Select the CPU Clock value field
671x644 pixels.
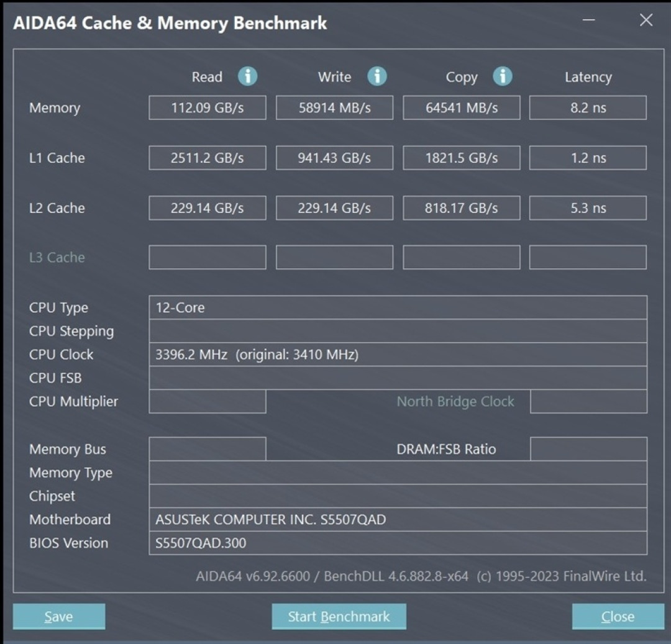point(398,355)
